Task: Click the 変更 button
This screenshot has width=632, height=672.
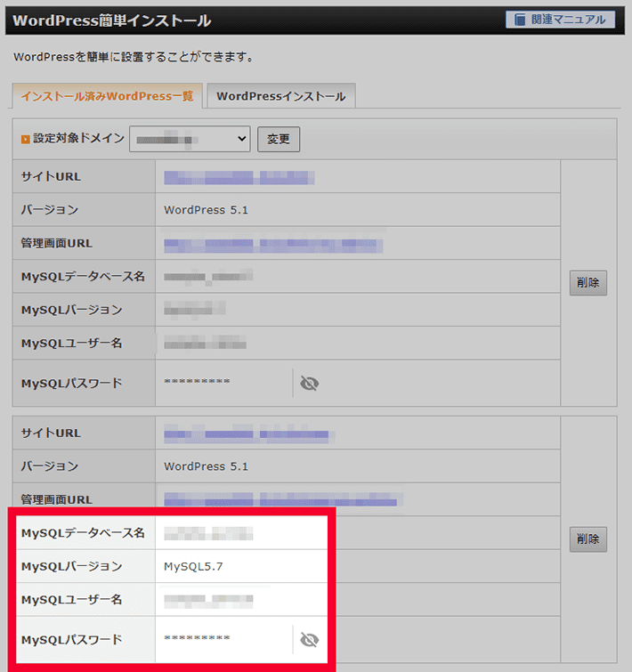Action: pyautogui.click(x=279, y=139)
